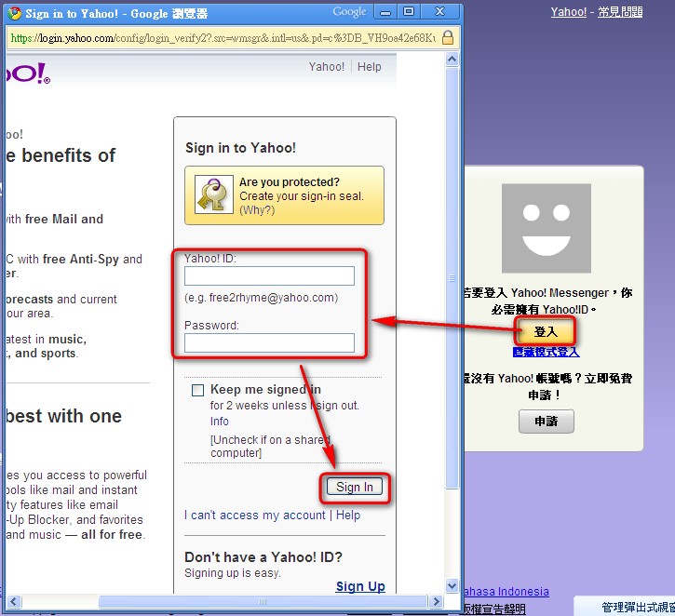675x616 pixels.
Task: Click the gray smiley avatar image
Action: pos(546,228)
